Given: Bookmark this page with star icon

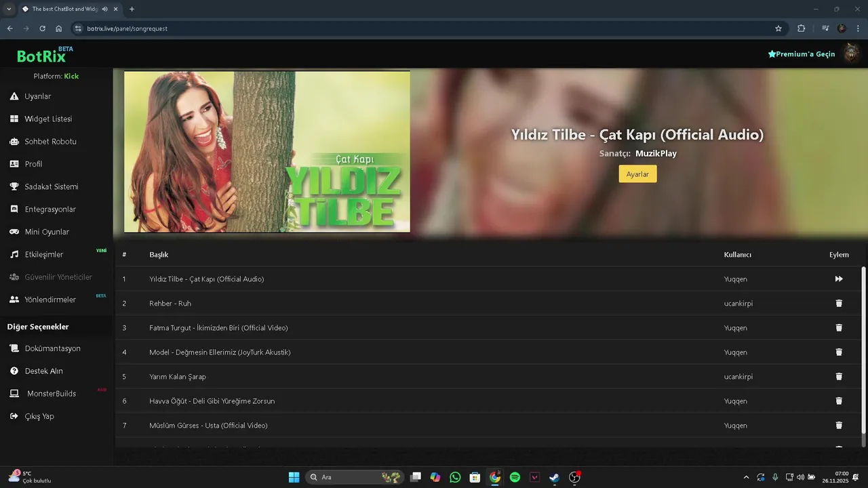Looking at the screenshot, I should coord(778,28).
